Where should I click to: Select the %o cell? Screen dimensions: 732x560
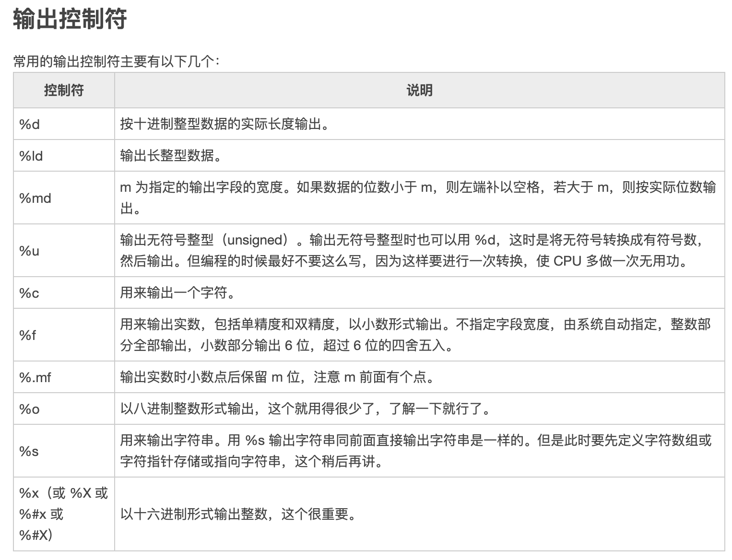pos(64,409)
